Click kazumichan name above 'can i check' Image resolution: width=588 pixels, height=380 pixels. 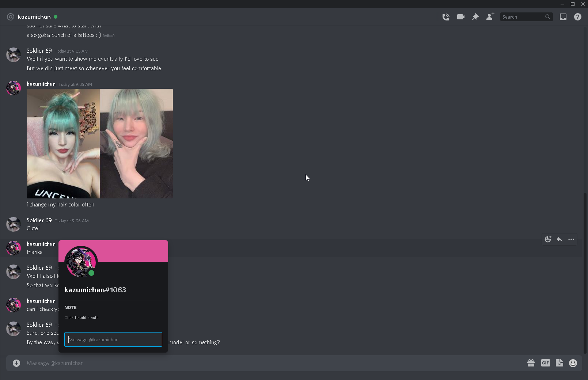click(x=41, y=301)
